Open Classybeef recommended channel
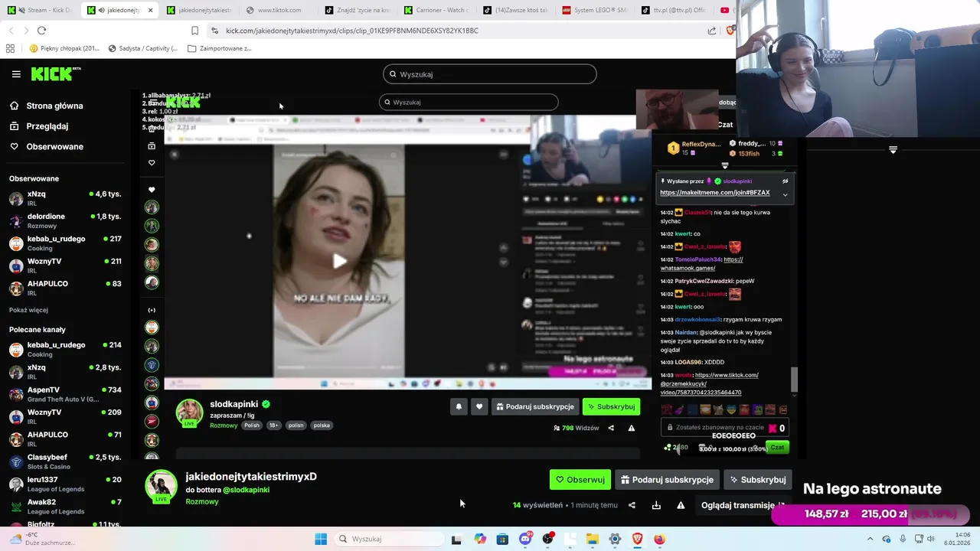Image resolution: width=980 pixels, height=551 pixels. (x=65, y=461)
